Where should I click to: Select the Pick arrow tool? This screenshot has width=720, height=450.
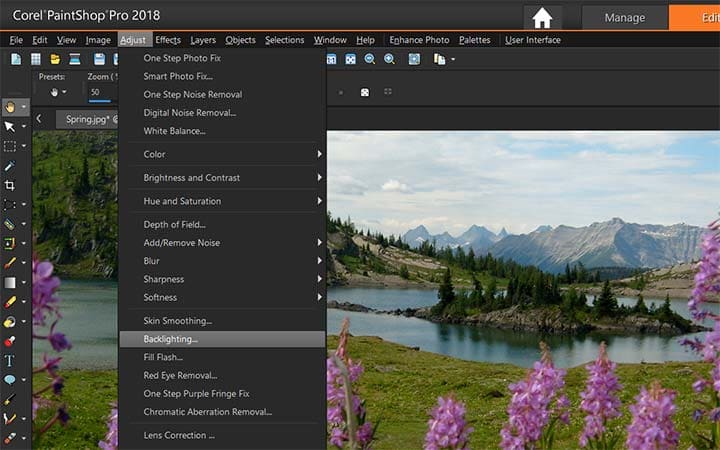9,127
